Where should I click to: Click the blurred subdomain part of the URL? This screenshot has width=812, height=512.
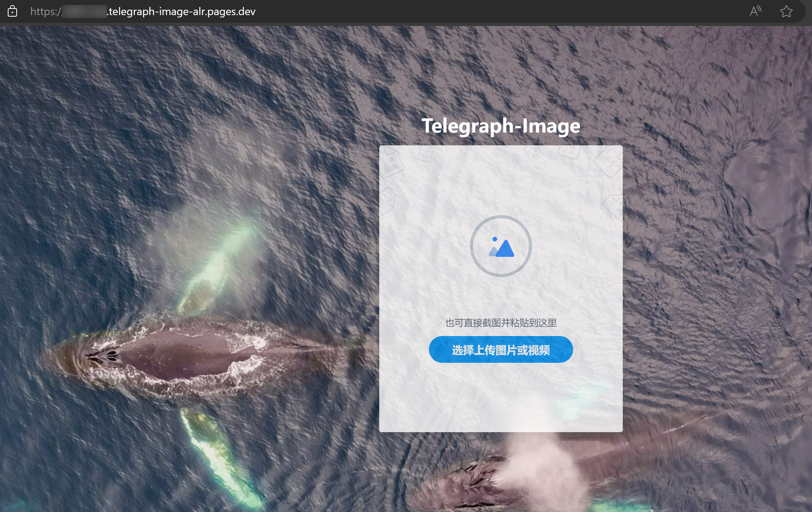pos(84,12)
